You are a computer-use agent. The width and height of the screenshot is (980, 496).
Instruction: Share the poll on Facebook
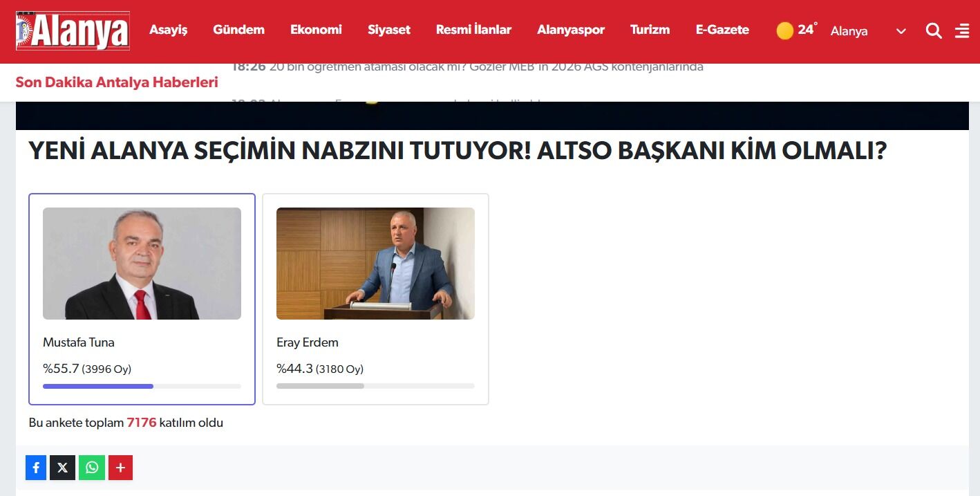pos(36,468)
